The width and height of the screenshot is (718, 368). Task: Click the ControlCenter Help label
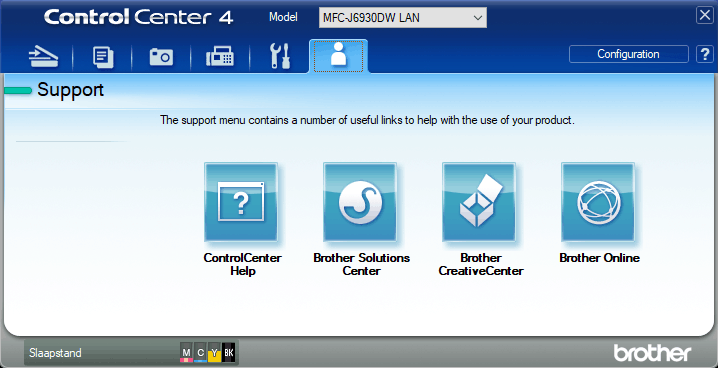coord(243,264)
